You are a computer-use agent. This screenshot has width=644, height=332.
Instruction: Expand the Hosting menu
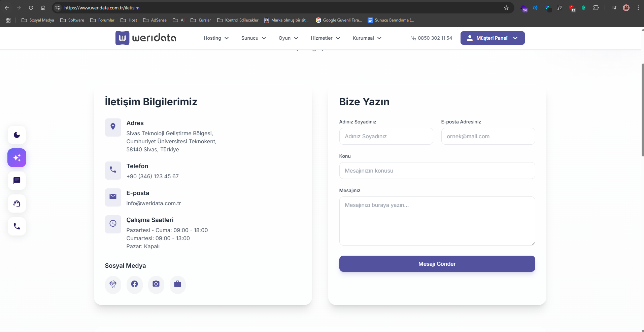[x=216, y=38]
